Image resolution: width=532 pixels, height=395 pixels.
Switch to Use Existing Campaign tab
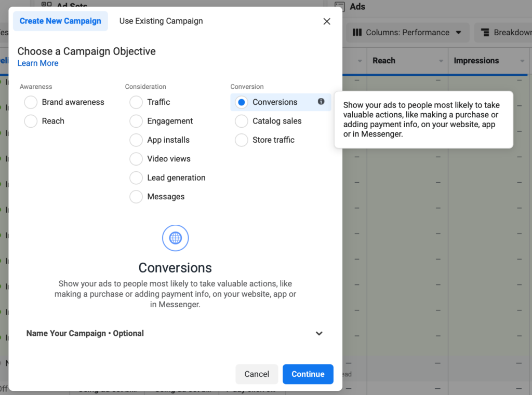pyautogui.click(x=161, y=21)
